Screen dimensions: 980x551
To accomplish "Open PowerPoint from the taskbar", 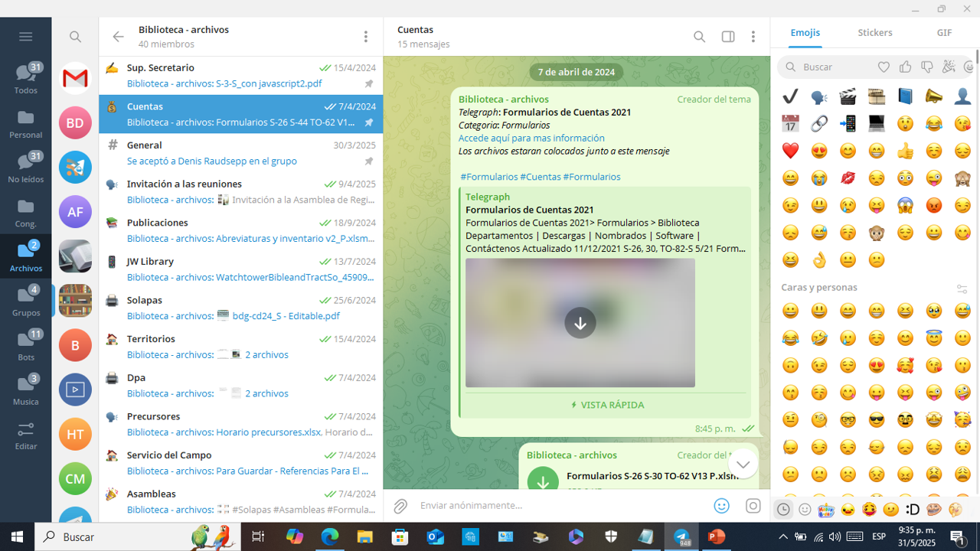I will [x=717, y=537].
